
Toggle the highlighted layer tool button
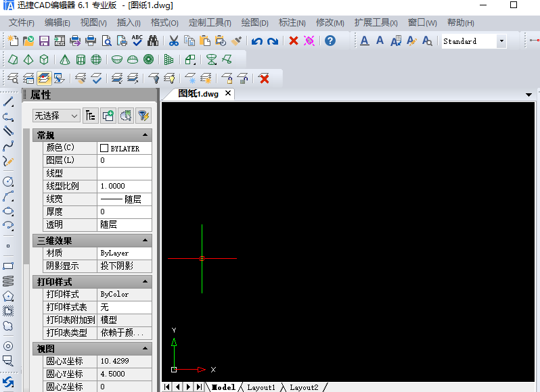[44, 78]
